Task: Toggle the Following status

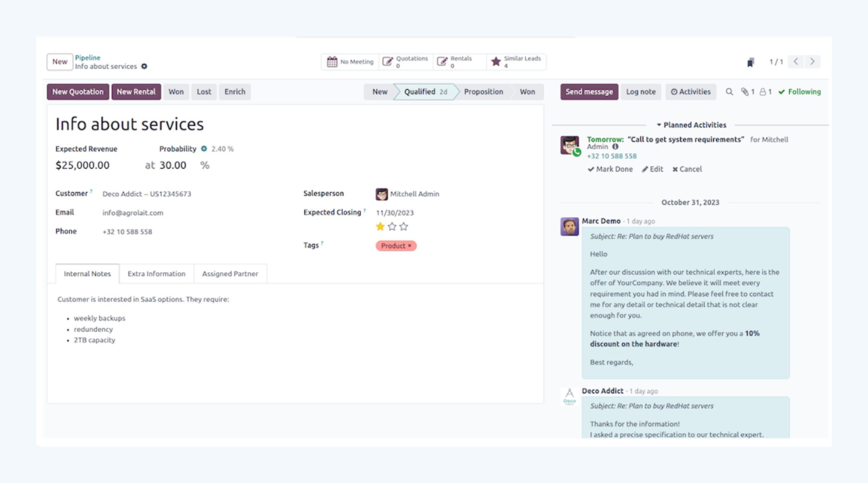Action: click(800, 92)
